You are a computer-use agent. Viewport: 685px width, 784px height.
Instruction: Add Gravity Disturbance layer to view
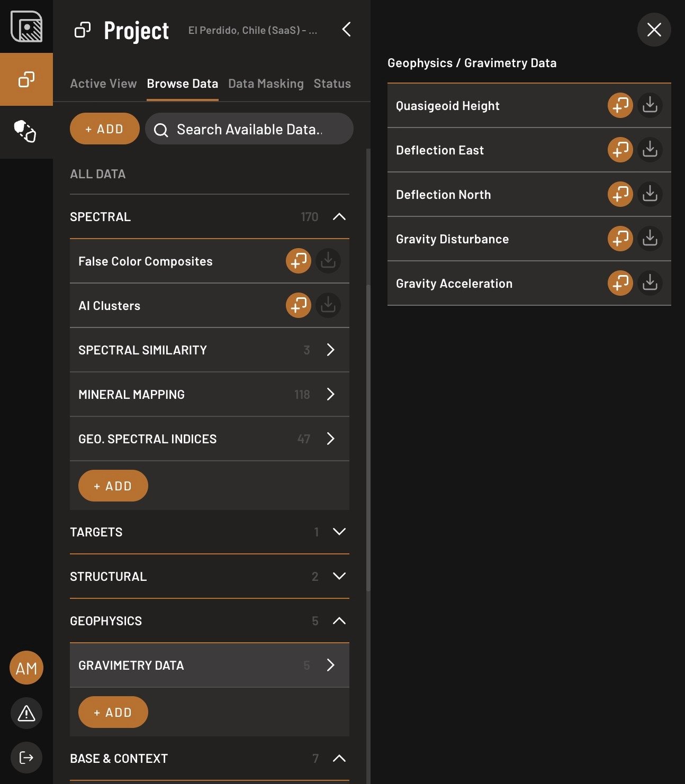point(620,239)
